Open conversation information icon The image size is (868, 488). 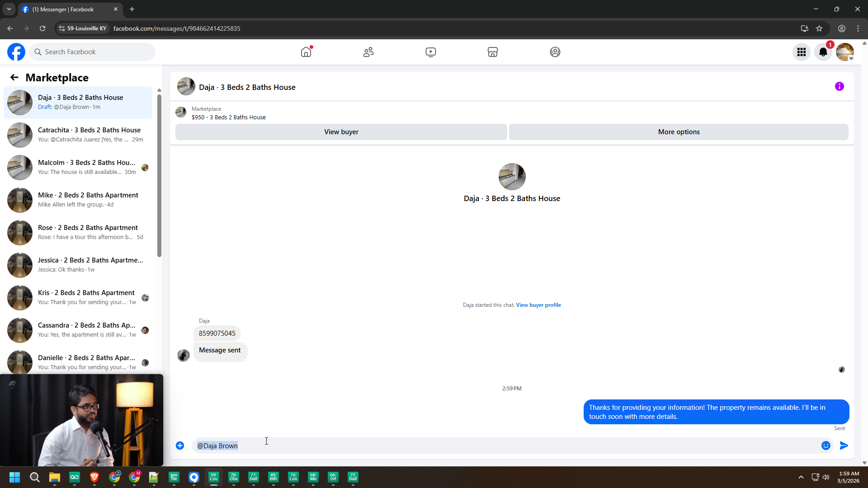point(840,86)
